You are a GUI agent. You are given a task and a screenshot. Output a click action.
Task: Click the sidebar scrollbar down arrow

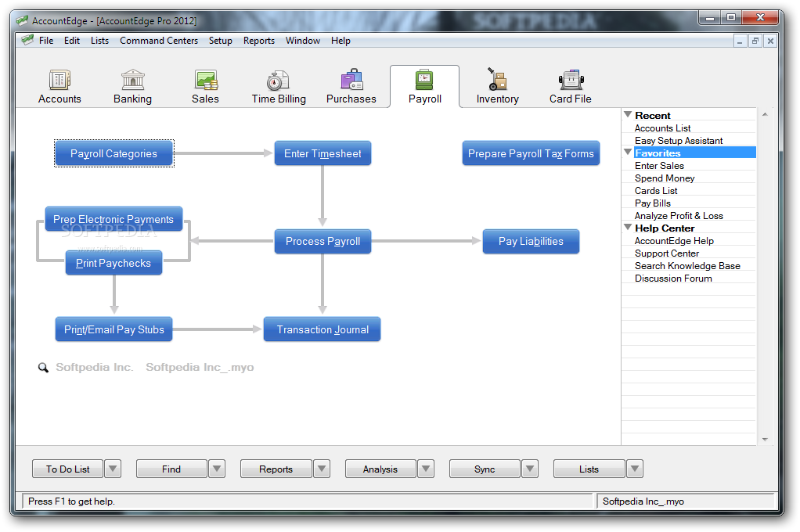[x=765, y=439]
